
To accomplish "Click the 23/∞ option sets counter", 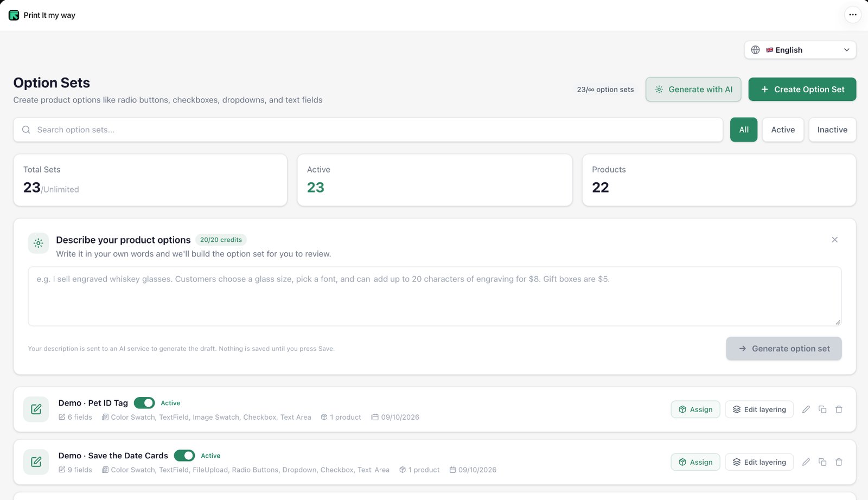I will click(605, 89).
